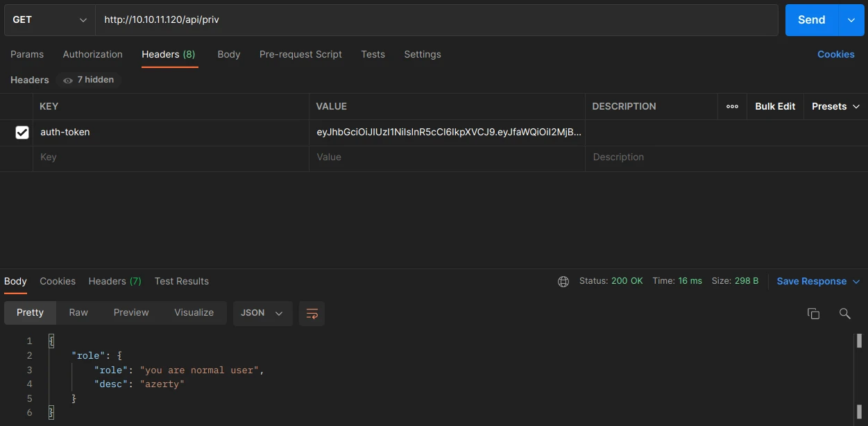Viewport: 868px width, 426px height.
Task: Uncheck the auth-token header checkbox
Action: (22, 133)
